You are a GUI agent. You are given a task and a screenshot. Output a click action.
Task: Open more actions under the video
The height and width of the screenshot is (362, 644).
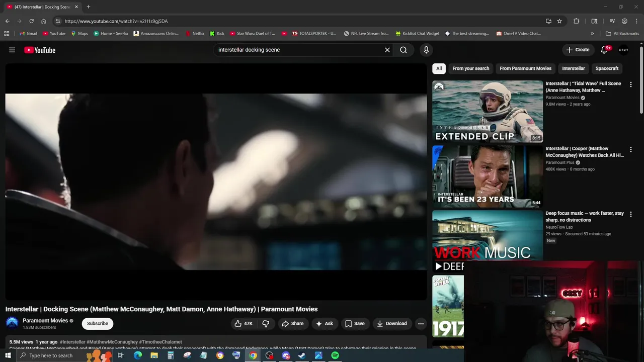tap(421, 324)
